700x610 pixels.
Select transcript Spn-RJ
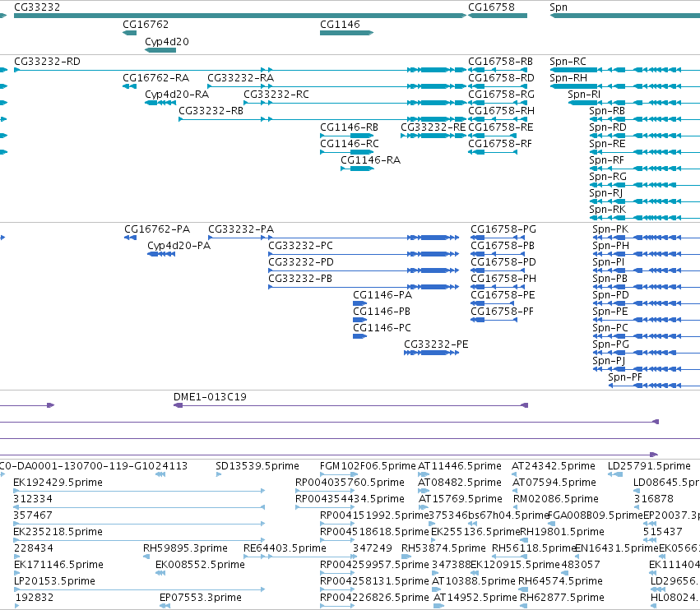(x=605, y=193)
